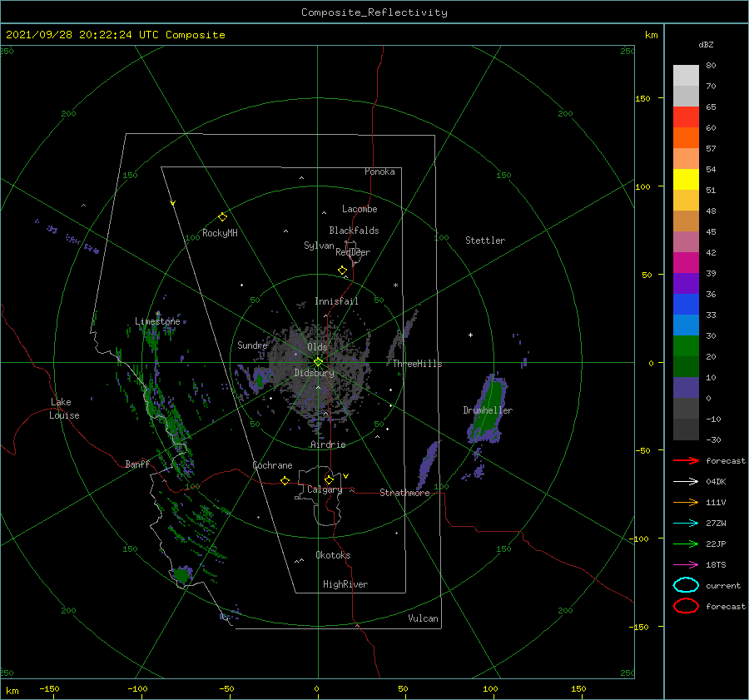This screenshot has width=749, height=700.
Task: Select the red 'forecast' ellipse icon
Action: 686,606
